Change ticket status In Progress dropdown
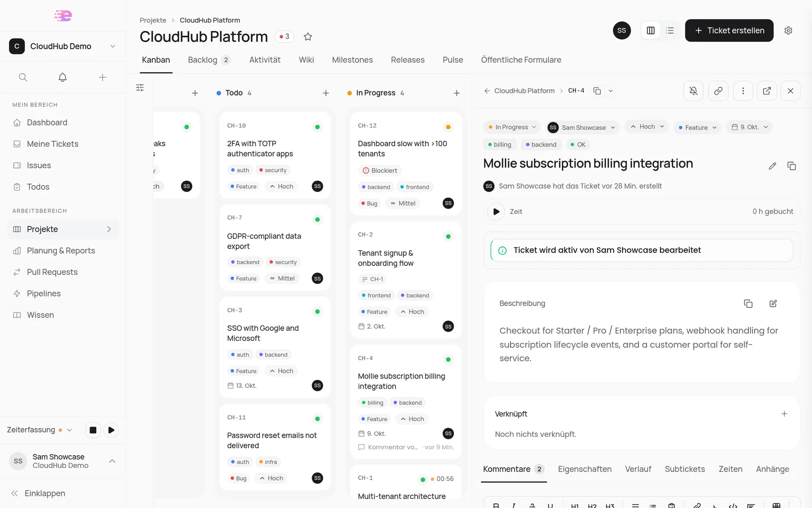 (512, 127)
